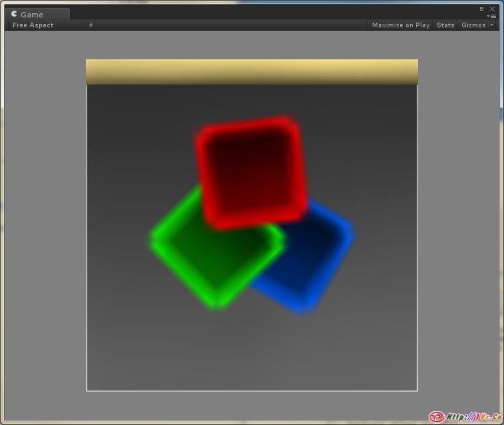Viewport: 504px width, 425px height.
Task: Toggle Gizmos display in Game view
Action: [473, 25]
